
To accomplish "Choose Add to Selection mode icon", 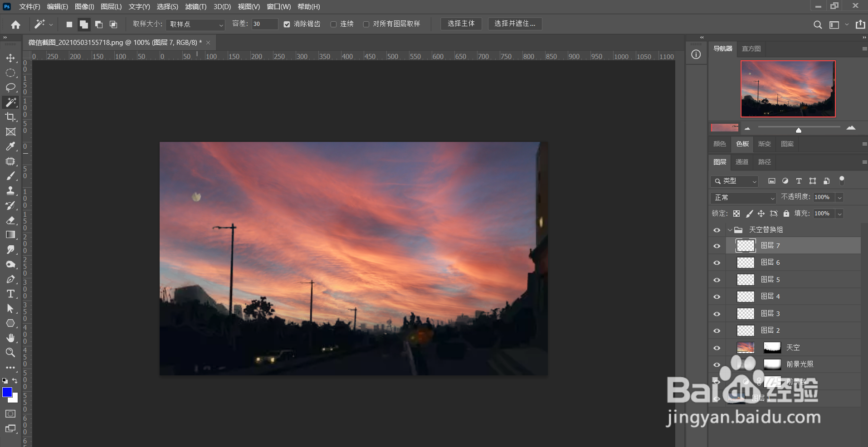I will click(x=84, y=24).
